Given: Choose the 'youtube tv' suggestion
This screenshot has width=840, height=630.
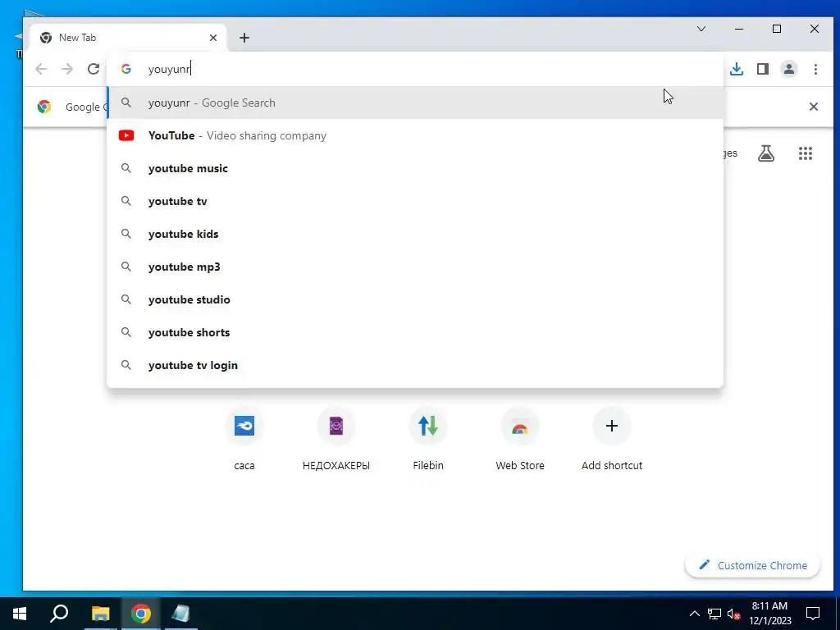Looking at the screenshot, I should tap(415, 202).
